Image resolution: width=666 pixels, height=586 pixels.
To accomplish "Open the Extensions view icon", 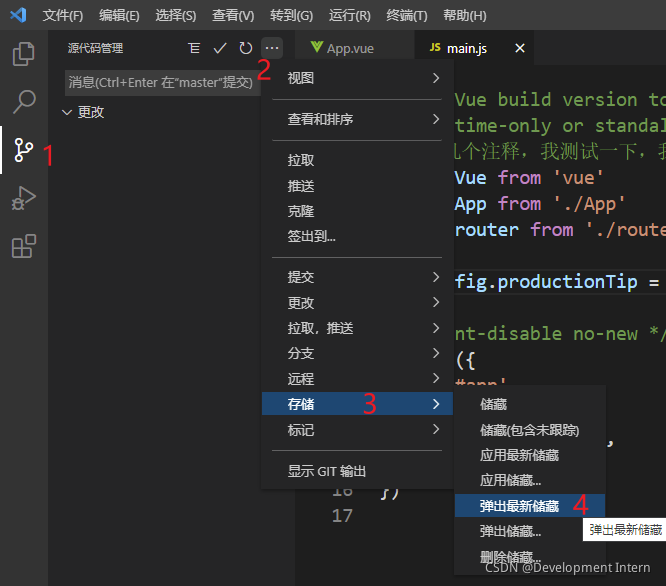I will 23,246.
